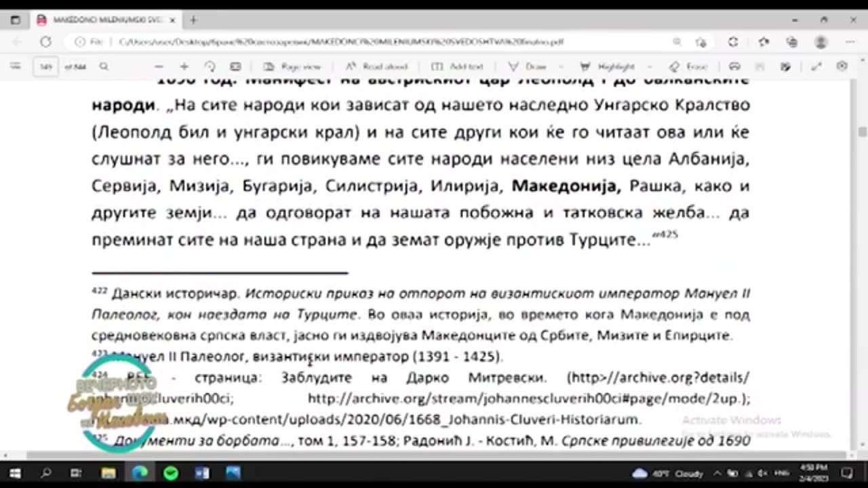The image size is (868, 488).
Task: Click the Save as icon
Action: coord(786,66)
